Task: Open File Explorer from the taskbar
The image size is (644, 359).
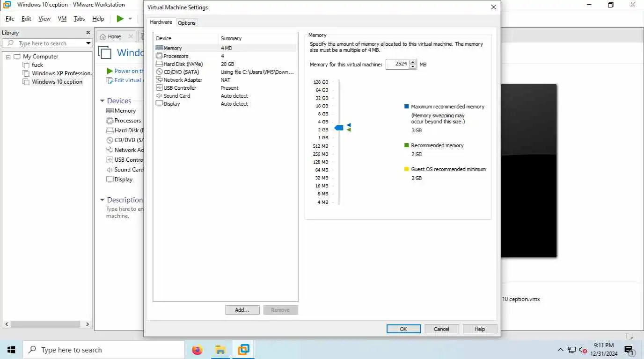Action: pyautogui.click(x=220, y=350)
